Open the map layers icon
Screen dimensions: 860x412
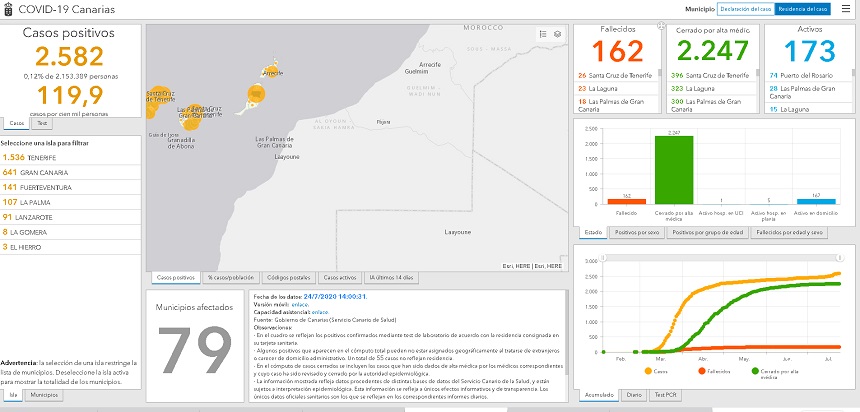556,33
